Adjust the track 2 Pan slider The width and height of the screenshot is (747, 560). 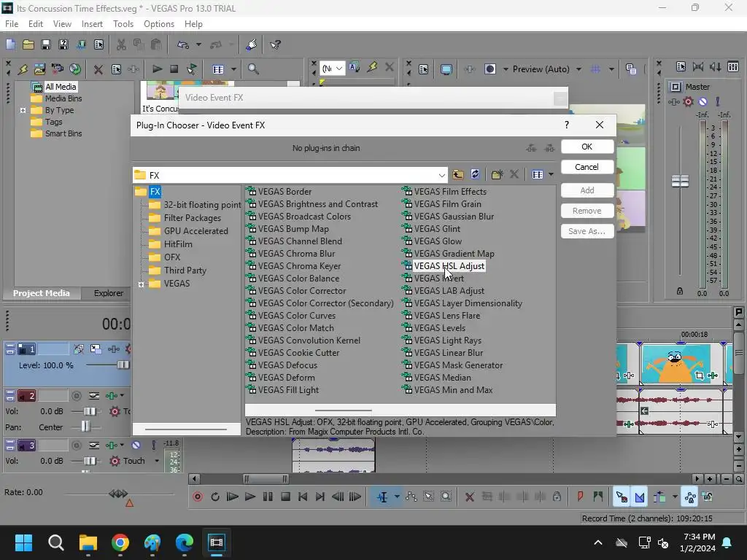pos(85,426)
